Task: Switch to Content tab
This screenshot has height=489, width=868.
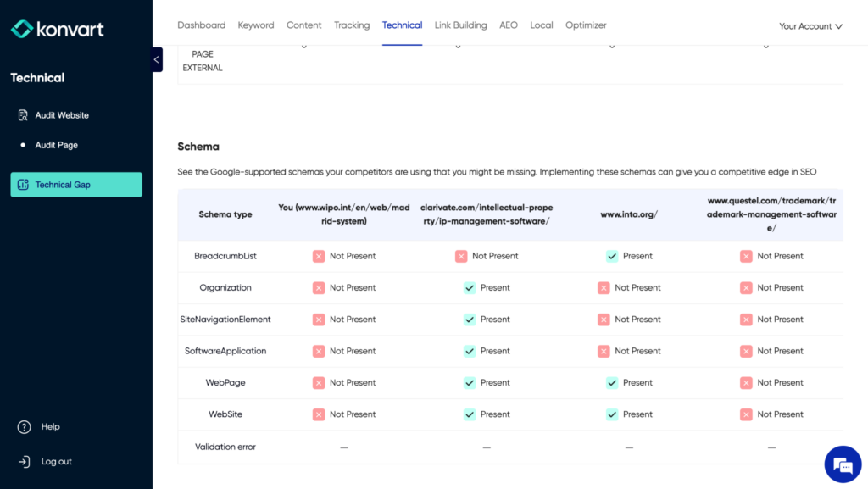Action: 304,25
